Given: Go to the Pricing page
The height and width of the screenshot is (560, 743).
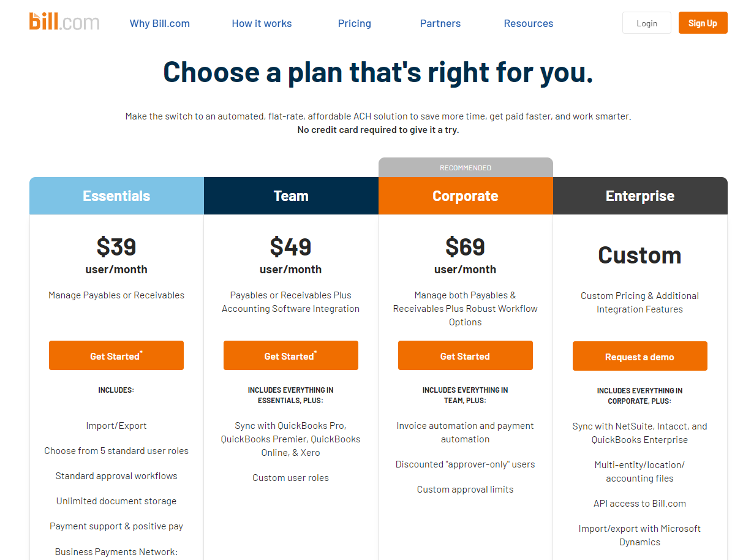Looking at the screenshot, I should (x=355, y=23).
